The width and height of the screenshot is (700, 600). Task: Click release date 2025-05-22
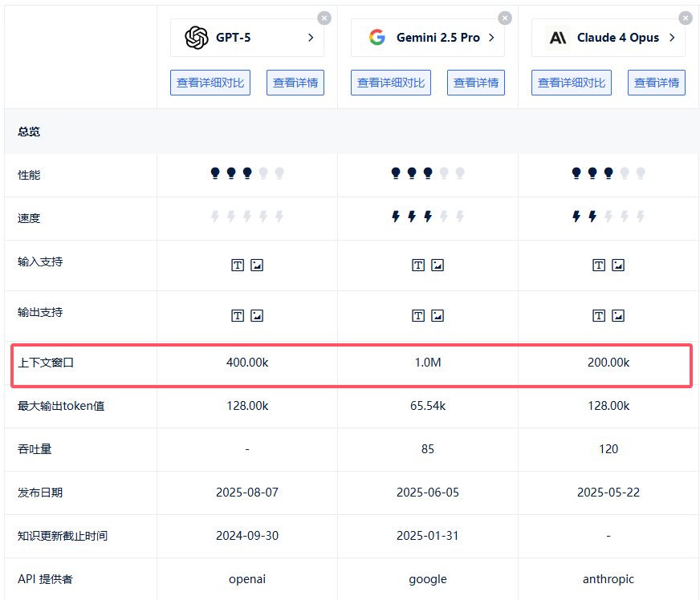pyautogui.click(x=608, y=493)
